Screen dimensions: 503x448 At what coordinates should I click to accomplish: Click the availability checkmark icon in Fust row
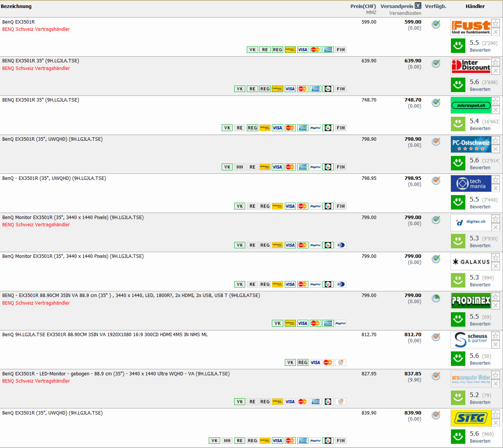click(436, 24)
